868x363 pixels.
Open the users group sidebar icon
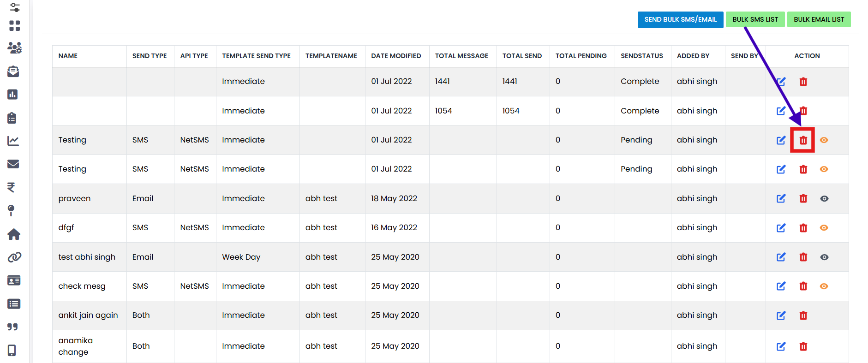14,48
